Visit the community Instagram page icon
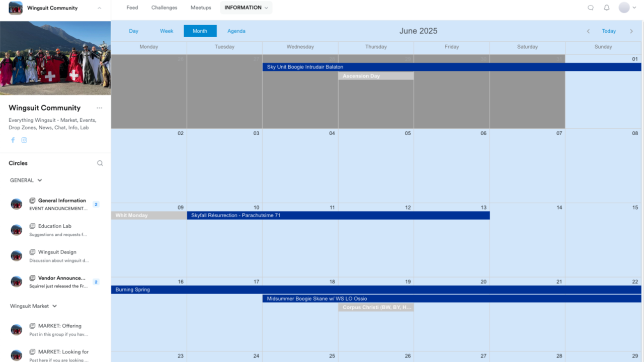This screenshot has width=644, height=362. coord(24,140)
